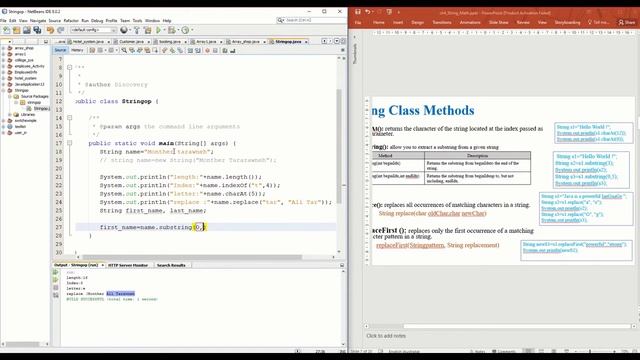
Task: Open PowerPoint Slide Show ribbon tab
Action: click(x=498, y=22)
